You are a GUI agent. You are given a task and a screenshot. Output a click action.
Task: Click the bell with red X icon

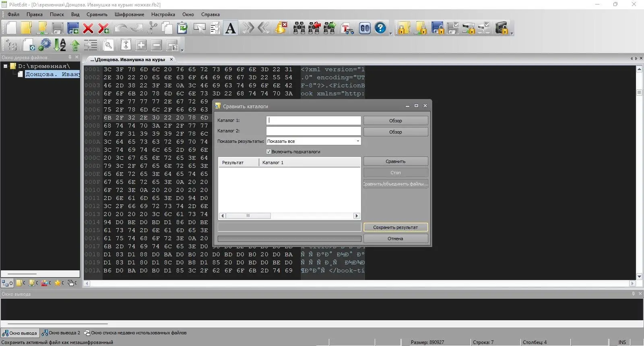pos(281,28)
